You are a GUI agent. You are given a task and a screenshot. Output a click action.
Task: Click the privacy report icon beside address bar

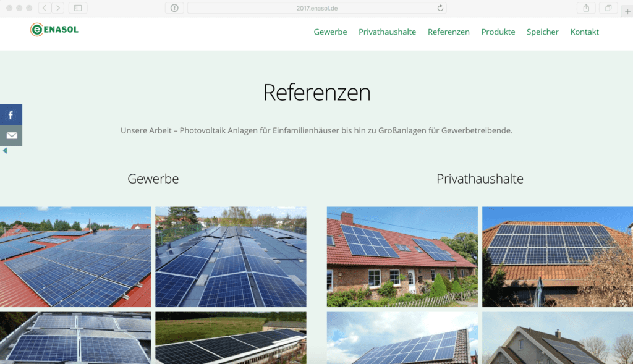pyautogui.click(x=174, y=7)
